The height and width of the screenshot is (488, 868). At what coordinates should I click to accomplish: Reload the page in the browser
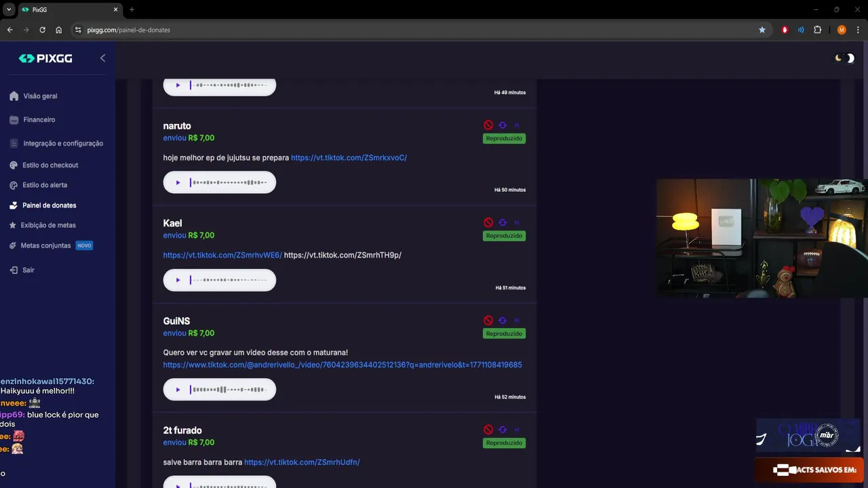(42, 30)
